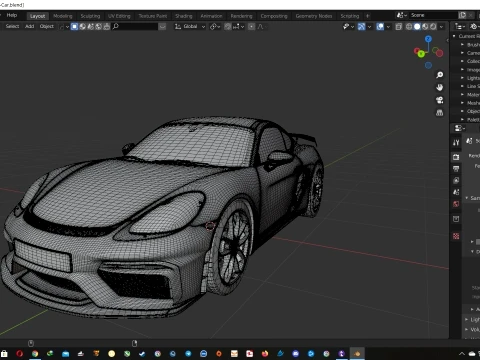Switch to rendered viewport shading

coord(433,26)
